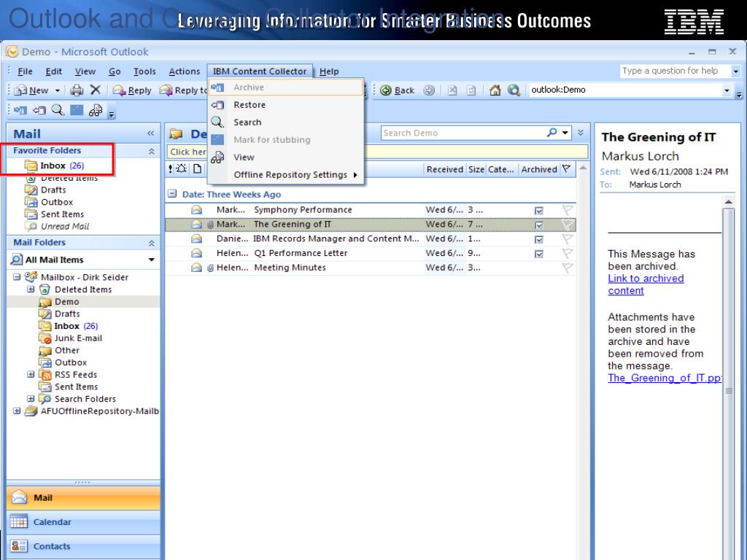Select the Junk E-mail folder
Screen dimensions: 747x560
(71, 338)
